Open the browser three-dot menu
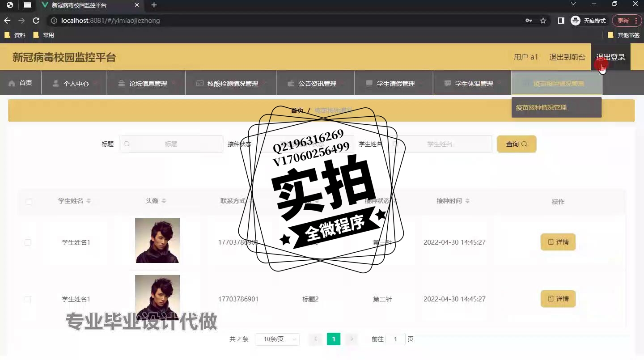 point(636,21)
